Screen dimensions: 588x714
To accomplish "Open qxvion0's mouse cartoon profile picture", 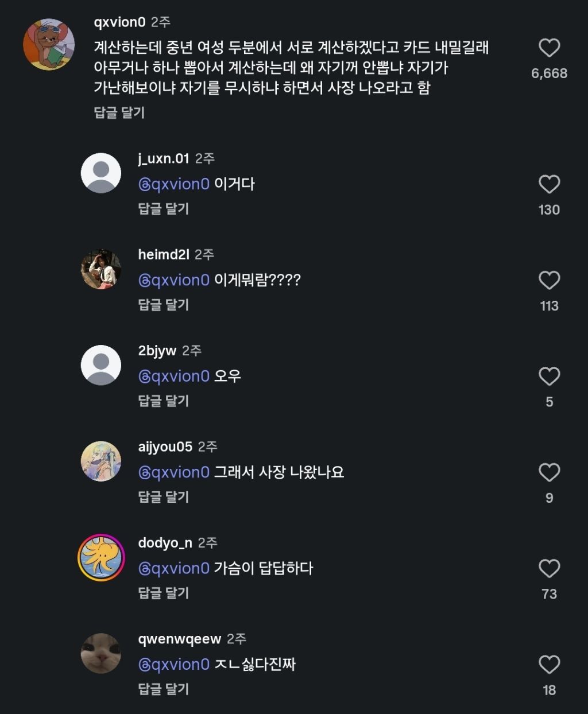I will pyautogui.click(x=49, y=44).
